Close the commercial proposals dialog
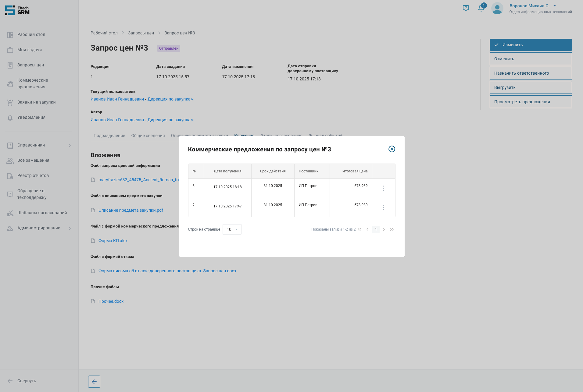The height and width of the screenshot is (392, 583). tap(392, 149)
